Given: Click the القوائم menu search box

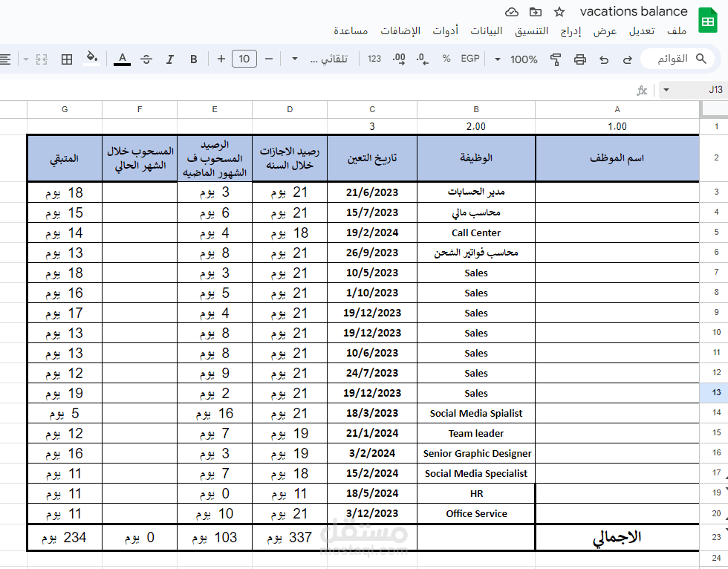Looking at the screenshot, I should click(677, 59).
